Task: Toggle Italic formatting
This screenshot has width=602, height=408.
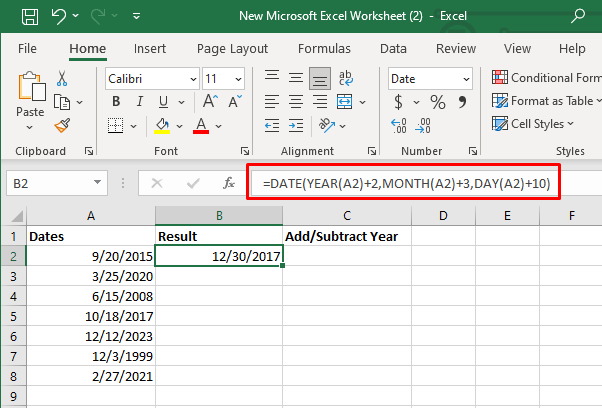Action: (140, 102)
